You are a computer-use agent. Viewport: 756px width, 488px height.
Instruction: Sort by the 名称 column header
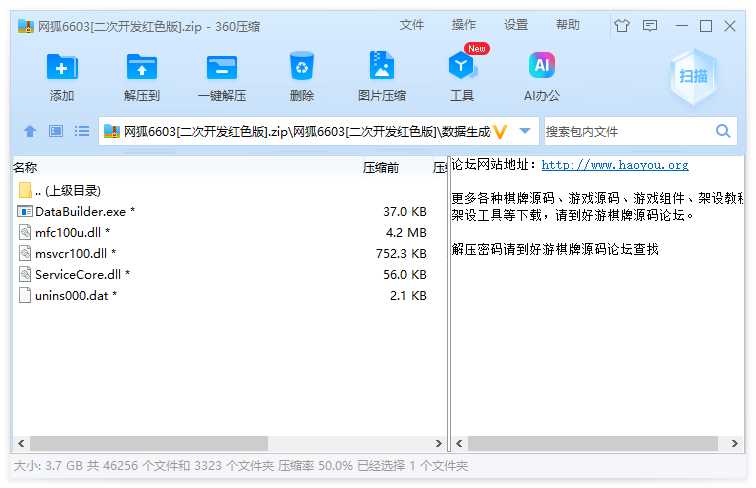[25, 167]
